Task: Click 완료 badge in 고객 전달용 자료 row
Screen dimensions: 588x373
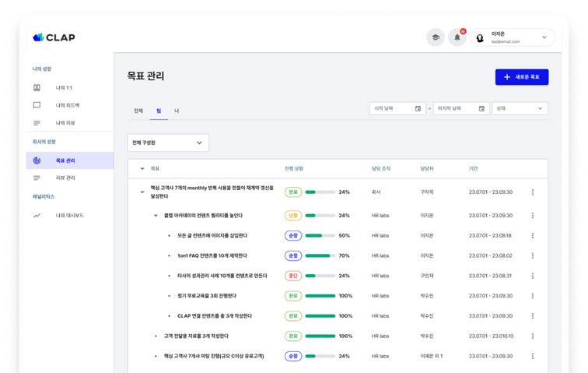Action: point(293,336)
